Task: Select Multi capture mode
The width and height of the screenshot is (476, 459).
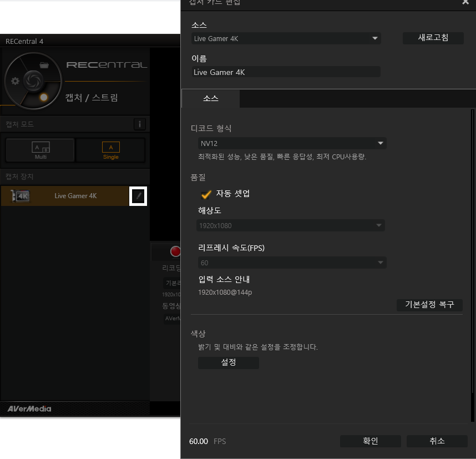Action: pos(40,150)
